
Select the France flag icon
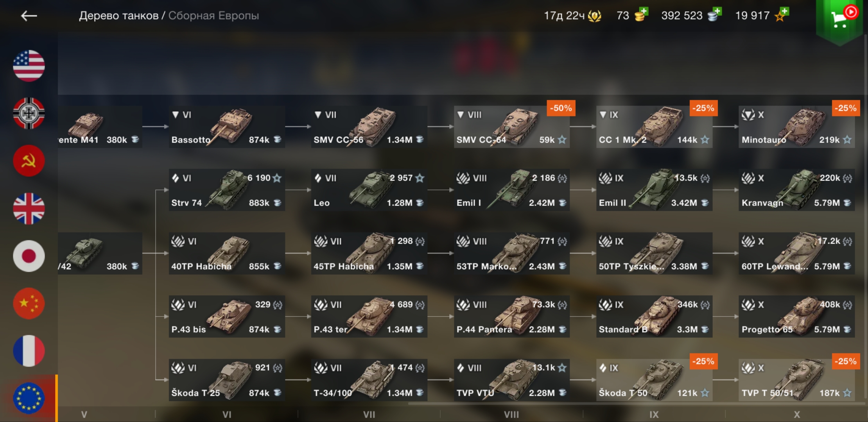(x=29, y=351)
